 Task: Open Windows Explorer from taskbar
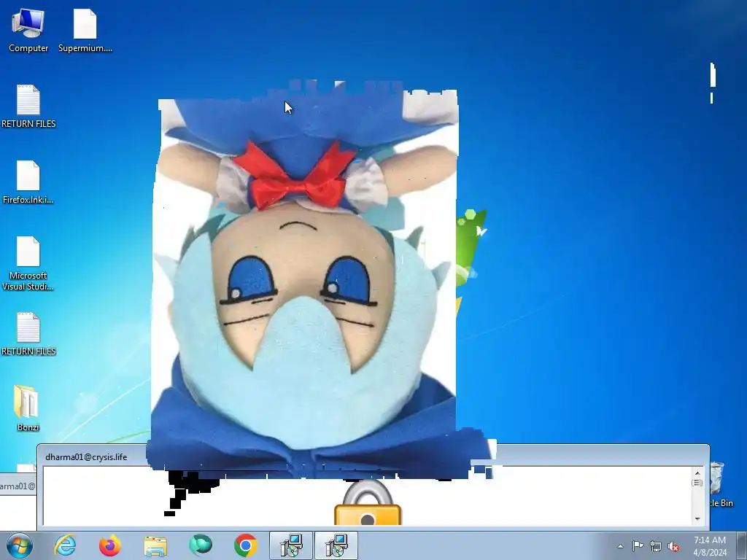[x=155, y=545]
